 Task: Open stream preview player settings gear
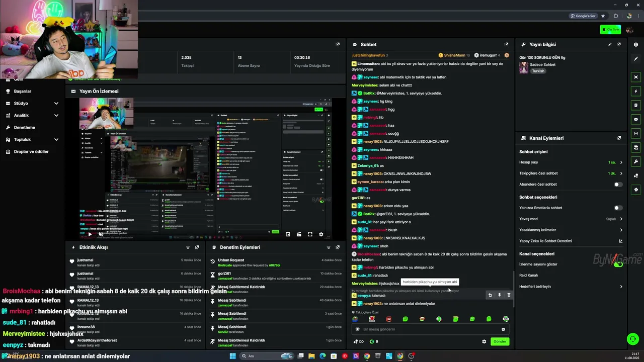(x=321, y=234)
